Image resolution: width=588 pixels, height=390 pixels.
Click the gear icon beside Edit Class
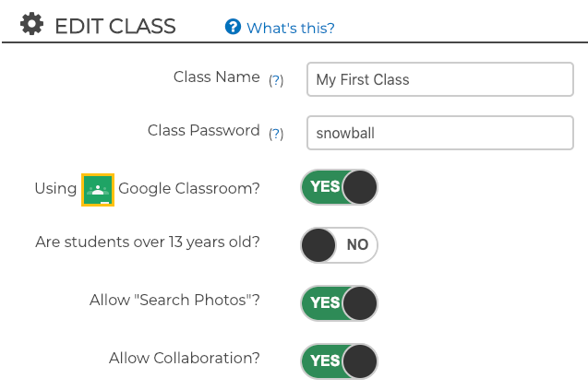pyautogui.click(x=32, y=25)
